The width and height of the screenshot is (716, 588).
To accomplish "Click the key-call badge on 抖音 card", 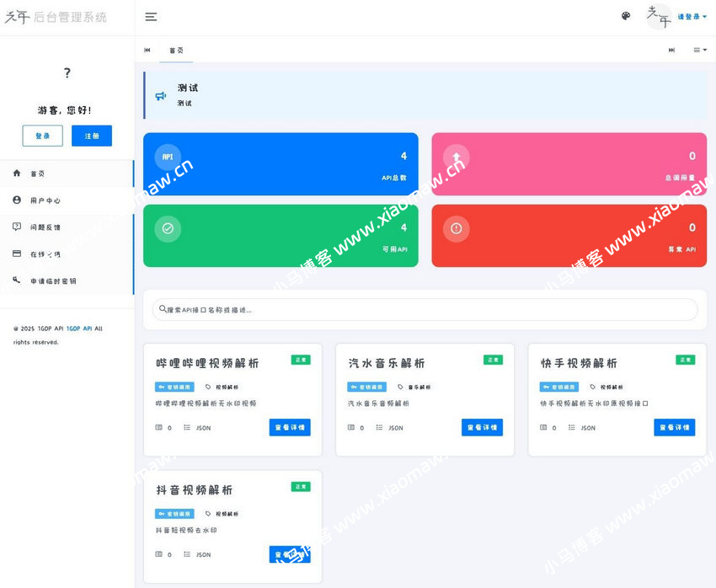I will 175,514.
